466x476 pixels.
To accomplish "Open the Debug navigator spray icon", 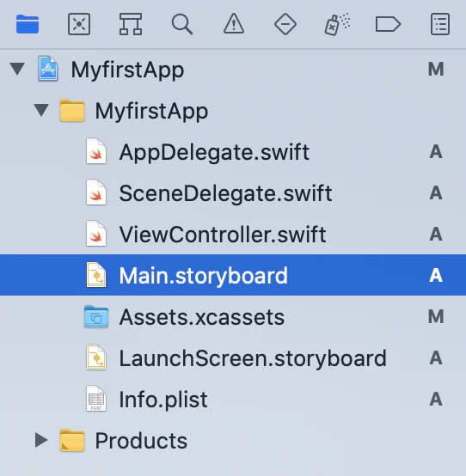I will coord(337,24).
